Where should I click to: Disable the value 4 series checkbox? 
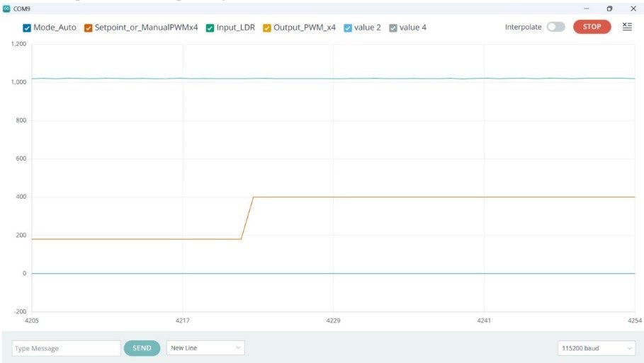(393, 28)
